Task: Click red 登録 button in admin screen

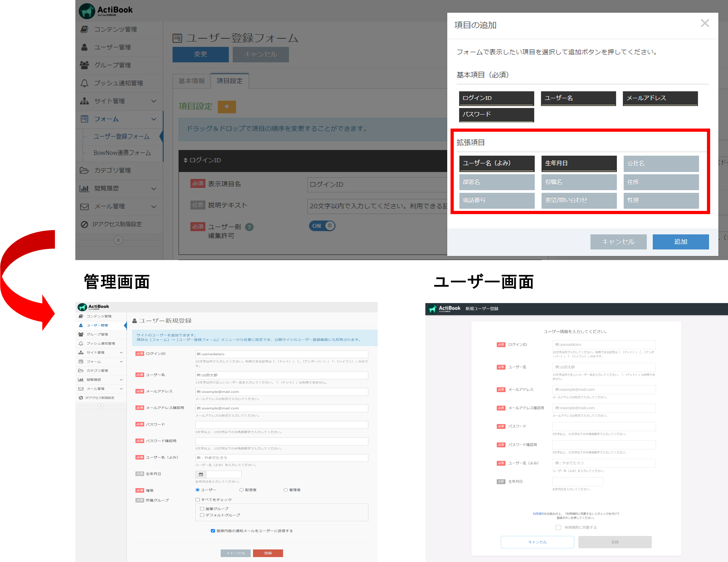Action: pos(268,553)
